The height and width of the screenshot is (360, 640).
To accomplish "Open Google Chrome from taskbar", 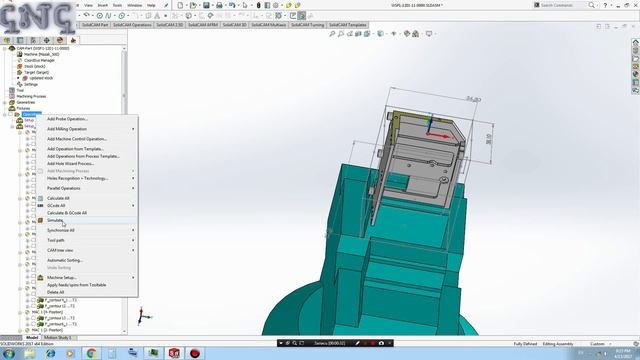I will click(x=91, y=353).
